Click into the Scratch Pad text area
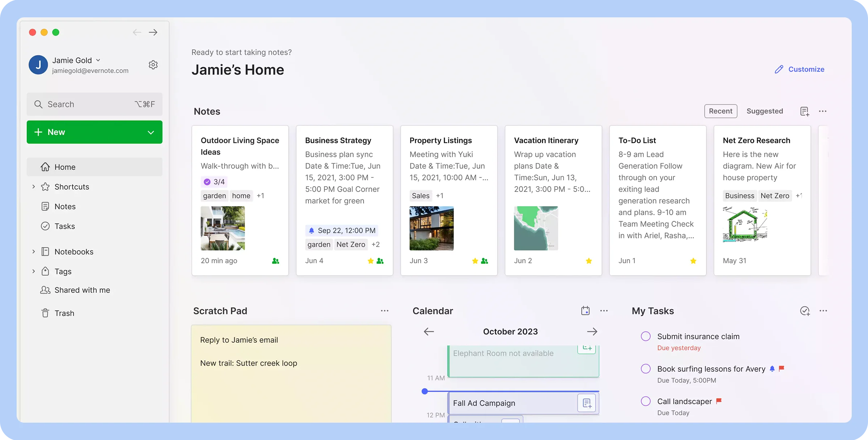The height and width of the screenshot is (440, 868). point(291,373)
